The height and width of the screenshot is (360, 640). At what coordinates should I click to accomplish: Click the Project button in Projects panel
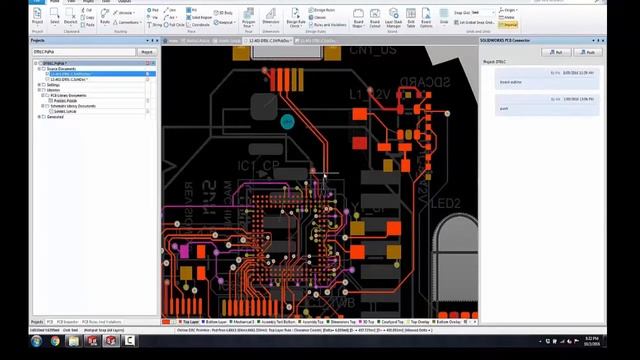pyautogui.click(x=147, y=52)
